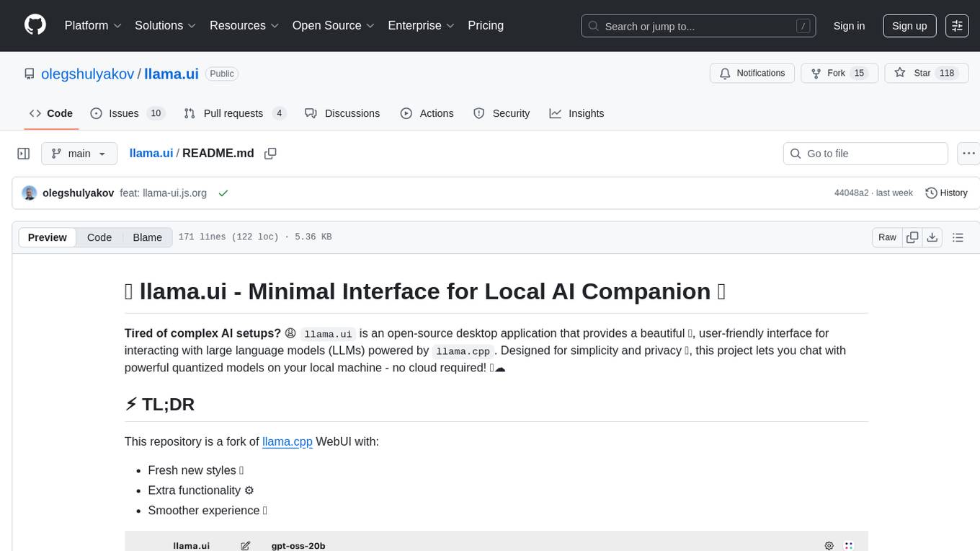Select the Preview view
This screenshot has width=980, height=551.
(48, 237)
